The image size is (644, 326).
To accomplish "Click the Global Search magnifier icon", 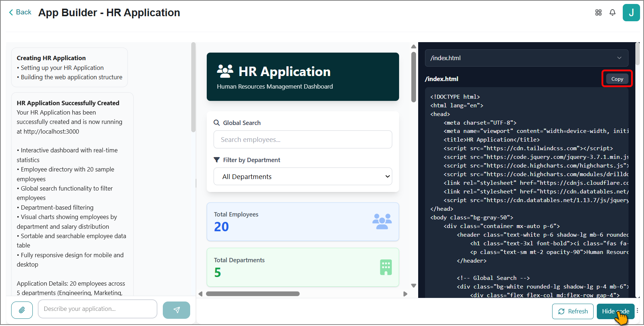I will click(x=216, y=123).
